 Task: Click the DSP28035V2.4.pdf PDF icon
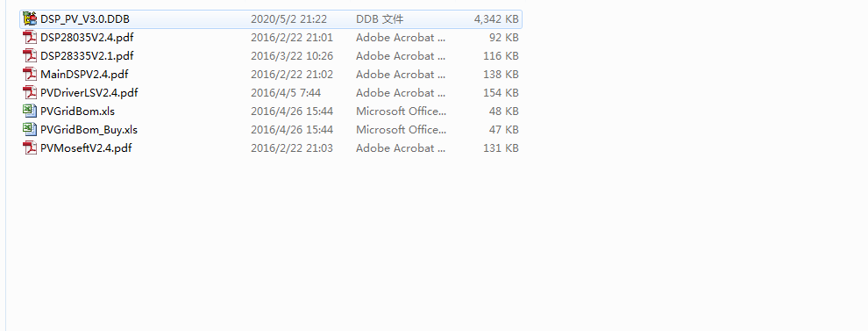(x=30, y=38)
